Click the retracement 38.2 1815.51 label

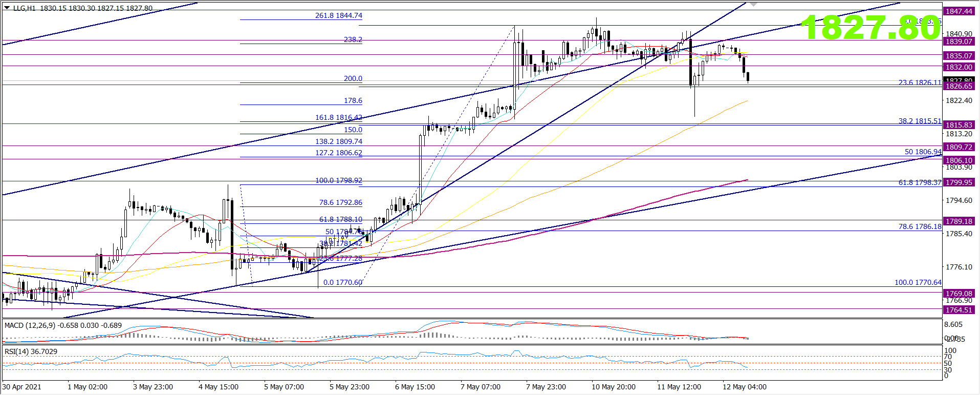click(920, 121)
